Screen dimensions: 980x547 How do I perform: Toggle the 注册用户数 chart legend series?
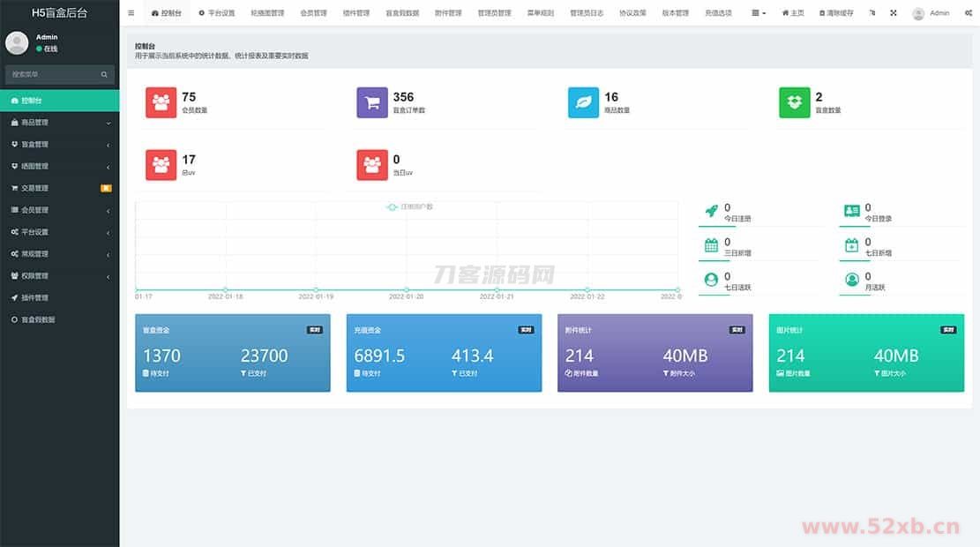(x=410, y=206)
